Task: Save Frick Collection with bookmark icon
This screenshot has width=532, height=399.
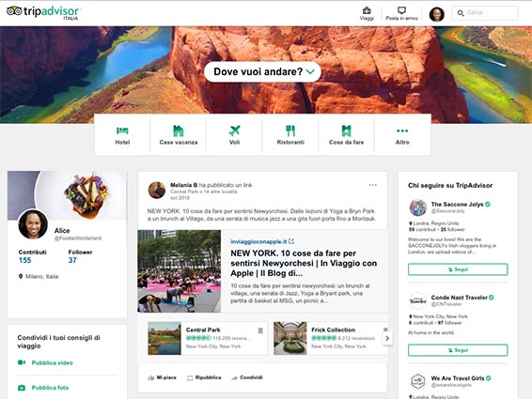Action: point(385,330)
